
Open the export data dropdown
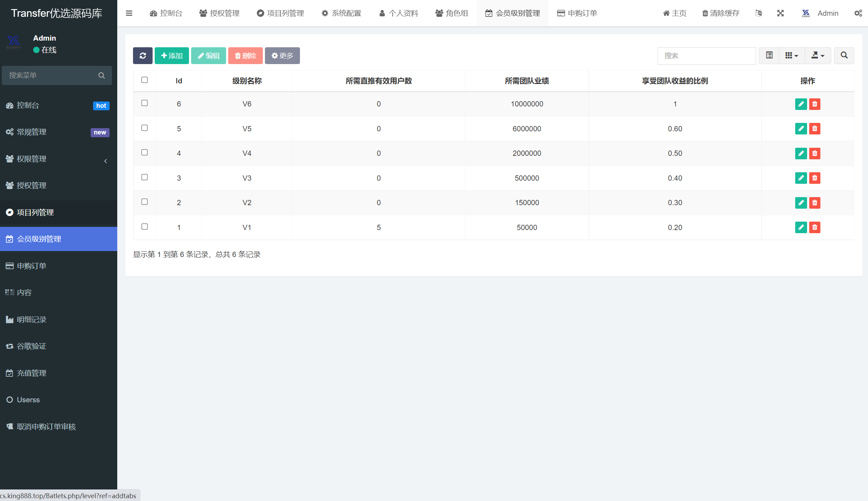[818, 56]
